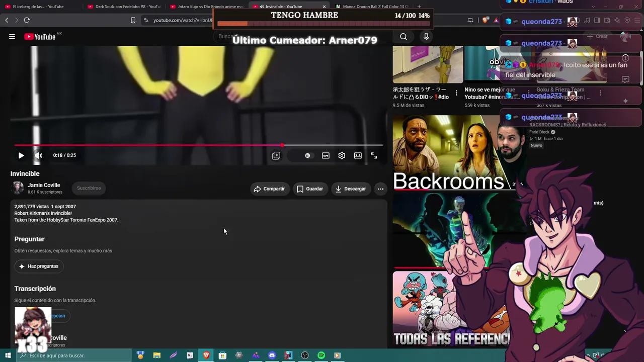Open a new browser tab

pyautogui.click(x=419, y=7)
